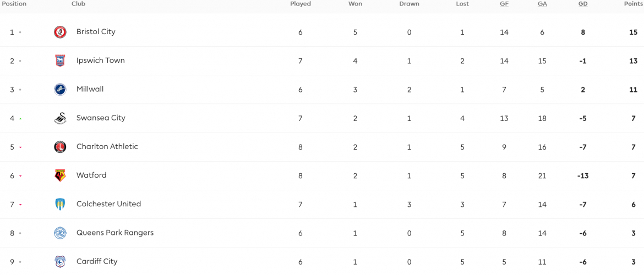Click the Millwall club crest
The image size is (644, 275).
[x=61, y=90]
